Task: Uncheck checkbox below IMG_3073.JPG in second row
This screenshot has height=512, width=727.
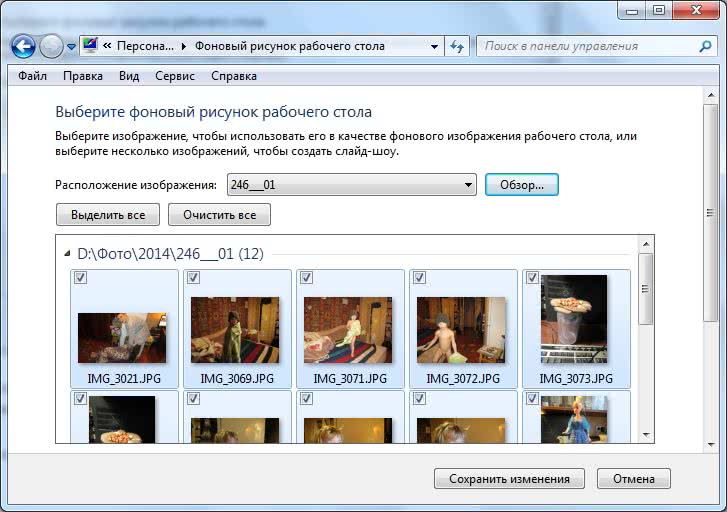Action: coord(532,398)
